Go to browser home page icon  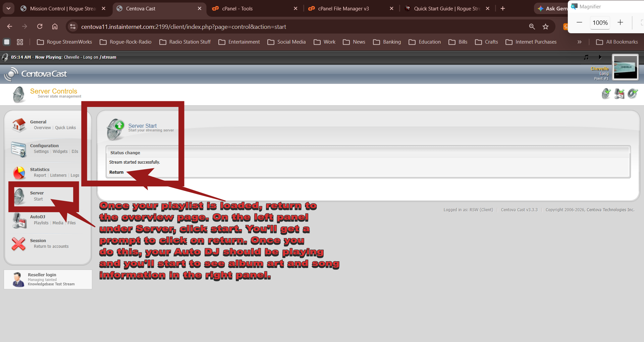pyautogui.click(x=55, y=26)
